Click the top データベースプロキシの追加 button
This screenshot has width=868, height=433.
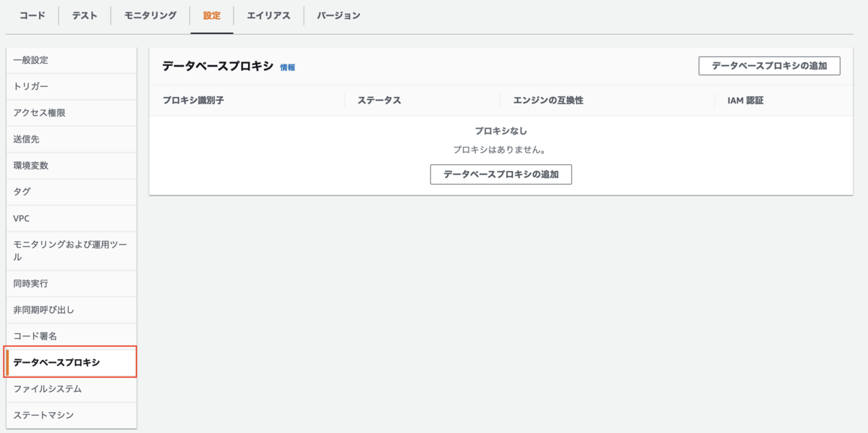point(769,65)
